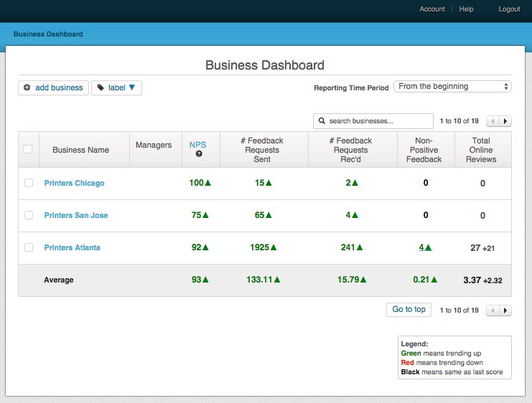Image resolution: width=532 pixels, height=403 pixels.
Task: Go to next page using top arrow
Action: pos(505,121)
